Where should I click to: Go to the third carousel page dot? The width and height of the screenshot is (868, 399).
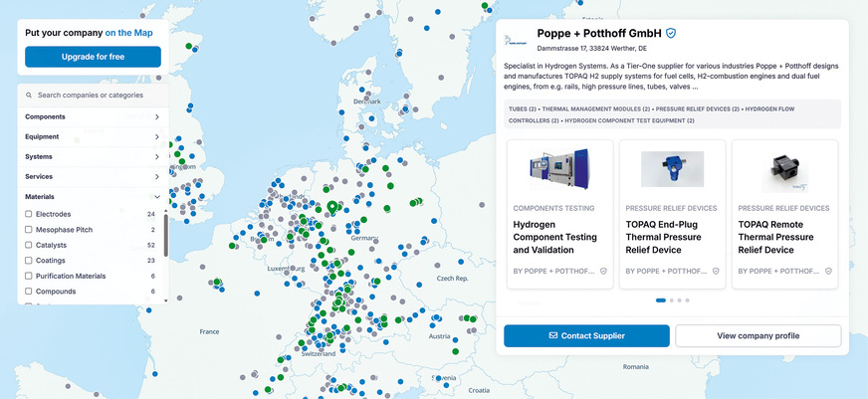(x=679, y=300)
